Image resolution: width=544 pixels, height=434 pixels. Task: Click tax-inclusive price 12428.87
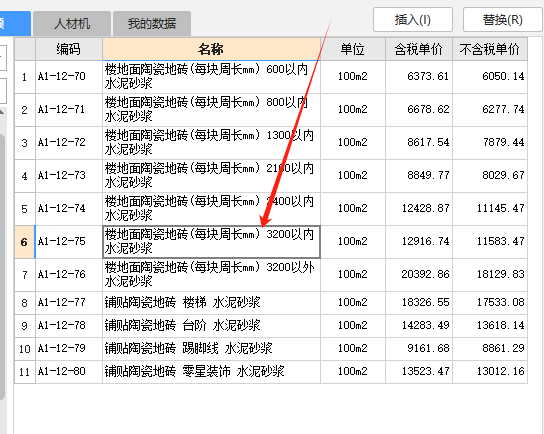[x=419, y=209]
